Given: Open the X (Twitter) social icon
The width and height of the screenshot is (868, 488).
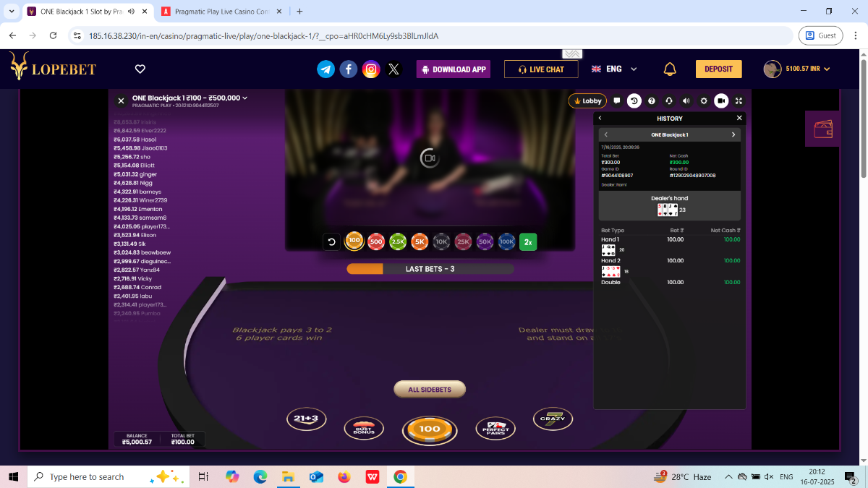Looking at the screenshot, I should 393,69.
